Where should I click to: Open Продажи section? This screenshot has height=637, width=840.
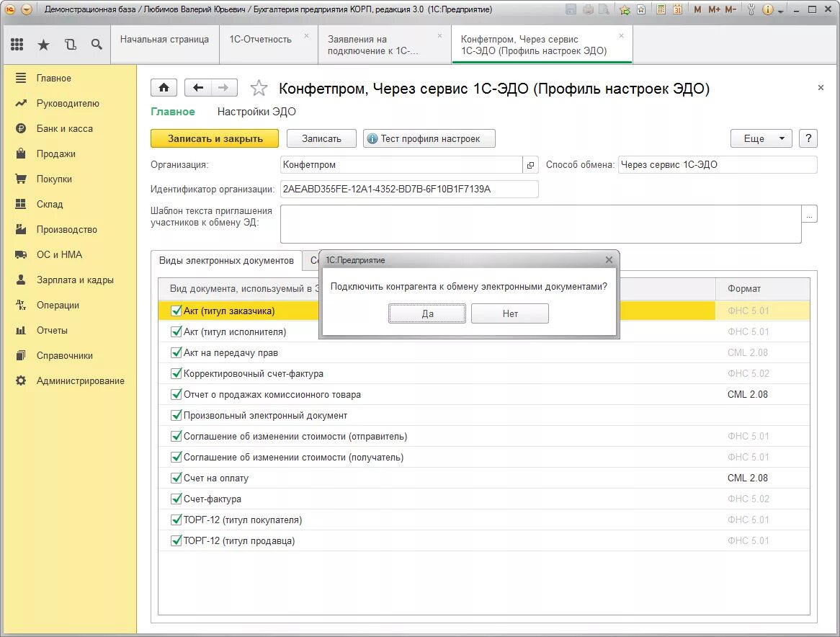coord(55,153)
